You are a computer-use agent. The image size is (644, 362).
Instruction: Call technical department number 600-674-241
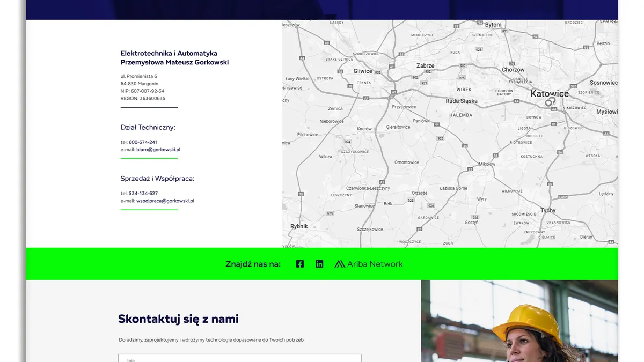click(x=143, y=142)
